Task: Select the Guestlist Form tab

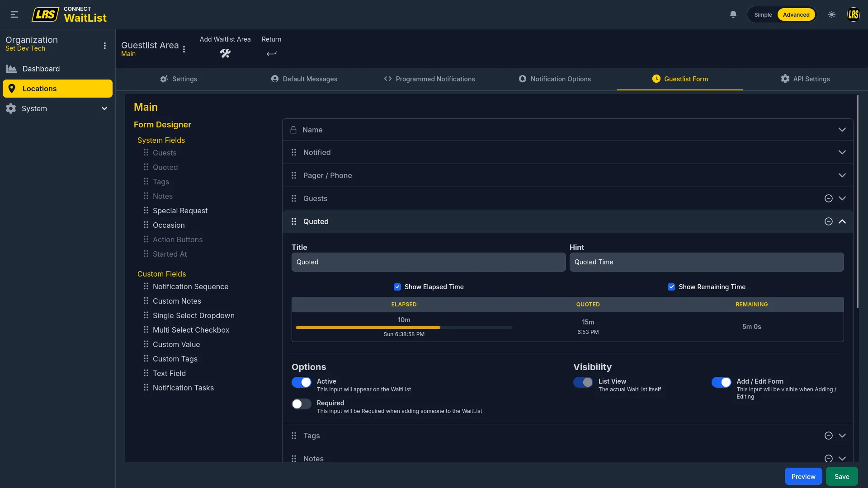Action: (680, 79)
